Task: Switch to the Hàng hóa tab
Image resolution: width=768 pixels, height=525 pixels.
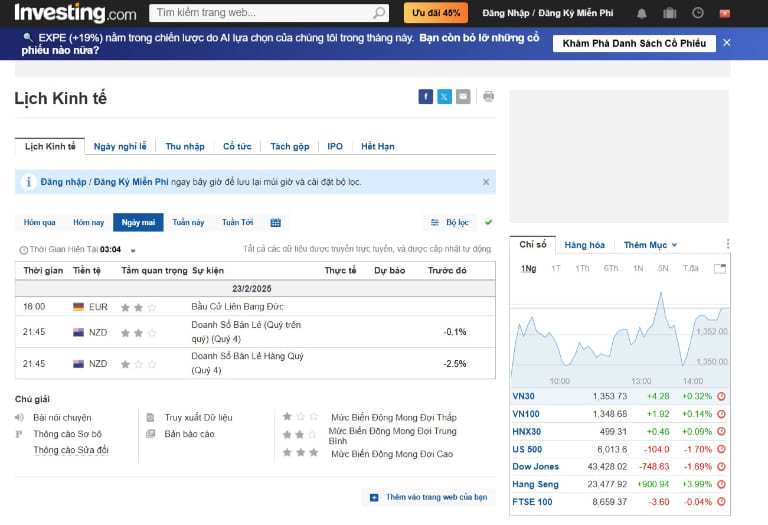Action: (x=584, y=245)
